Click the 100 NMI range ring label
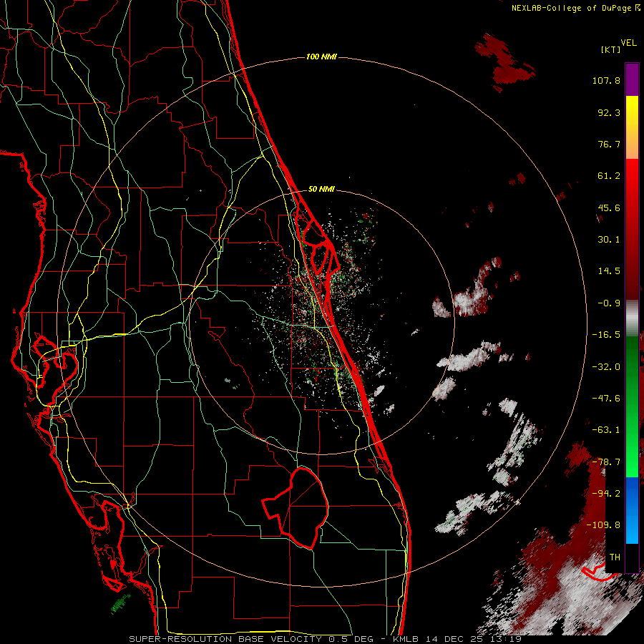644x644 pixels. click(321, 57)
